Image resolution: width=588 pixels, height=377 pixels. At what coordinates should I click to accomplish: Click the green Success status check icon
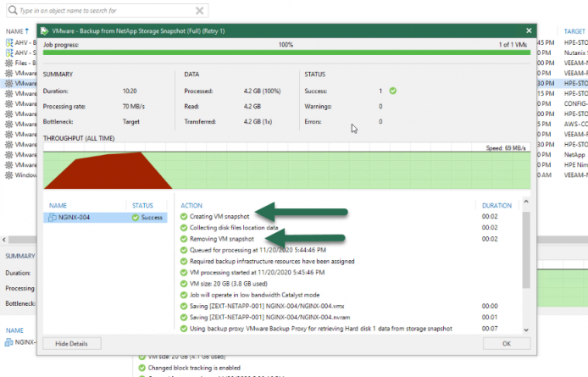click(x=392, y=91)
